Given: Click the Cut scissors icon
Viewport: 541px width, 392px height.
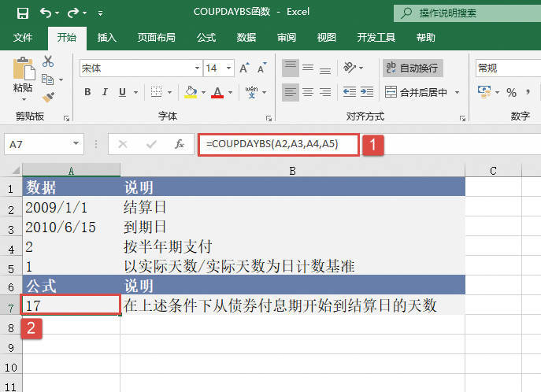Looking at the screenshot, I should click(48, 61).
